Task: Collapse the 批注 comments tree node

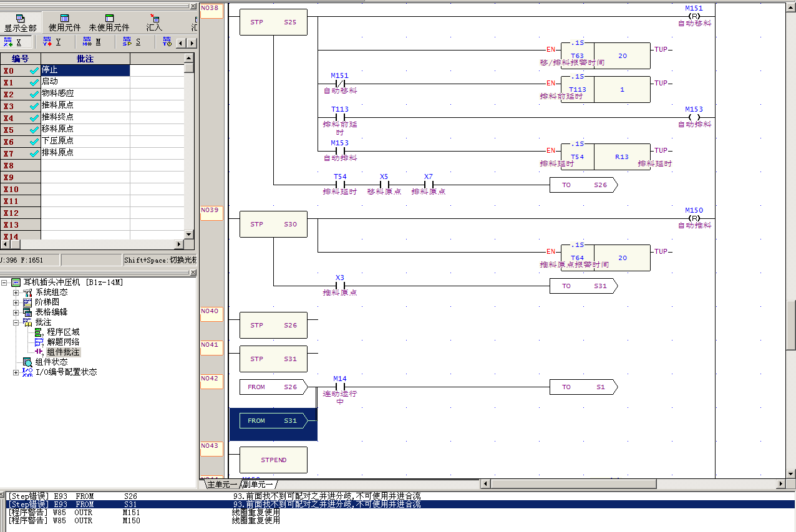Action: (16, 322)
